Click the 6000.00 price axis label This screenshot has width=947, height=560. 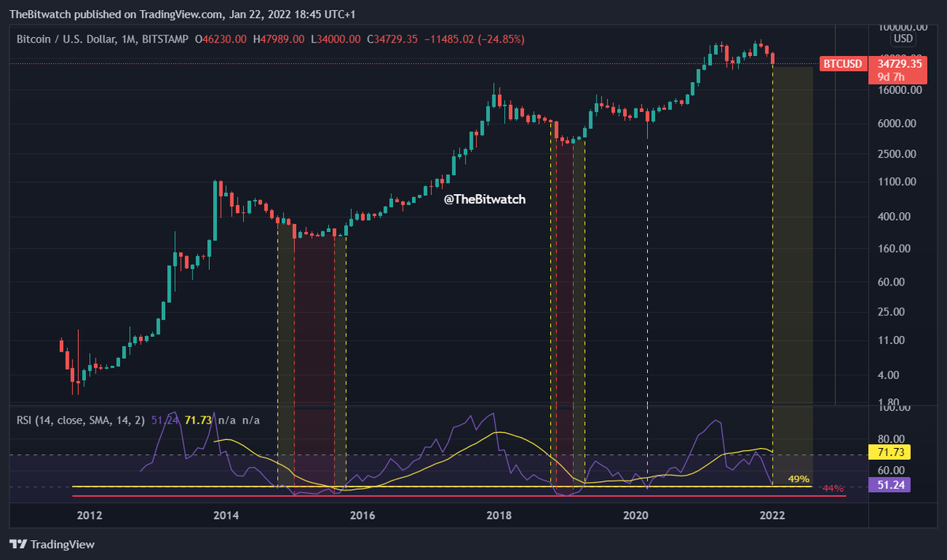[896, 123]
